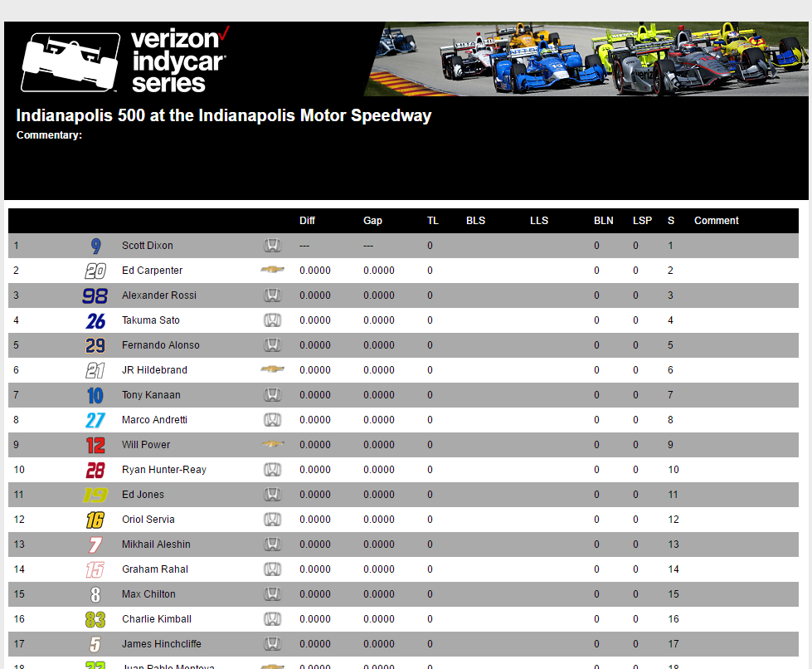Select driver name Ed Carpenter
The image size is (812, 669).
point(153,271)
